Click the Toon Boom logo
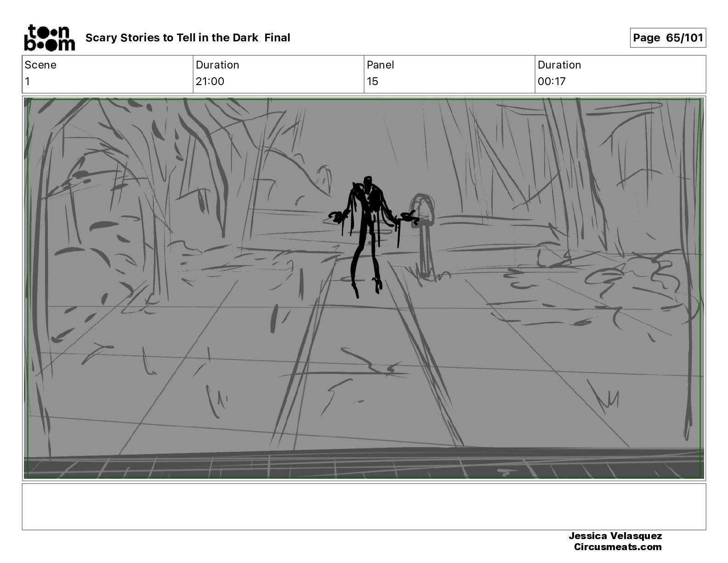 point(49,38)
